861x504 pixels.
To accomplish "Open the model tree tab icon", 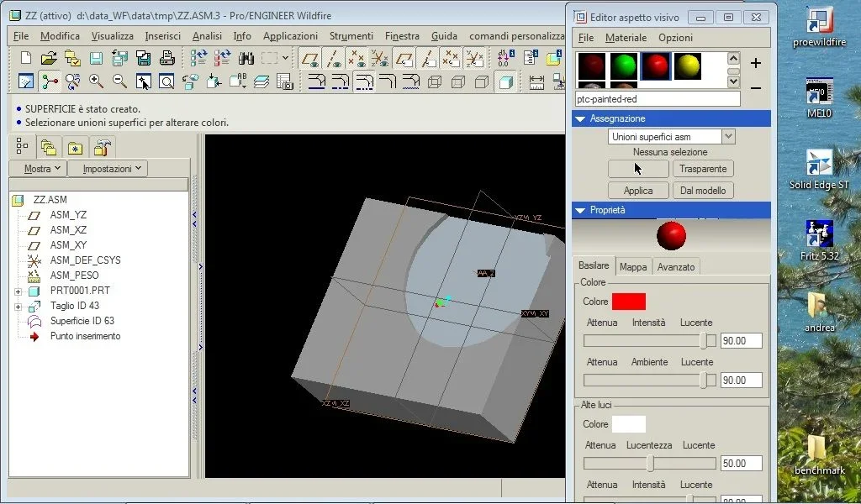I will 22,146.
